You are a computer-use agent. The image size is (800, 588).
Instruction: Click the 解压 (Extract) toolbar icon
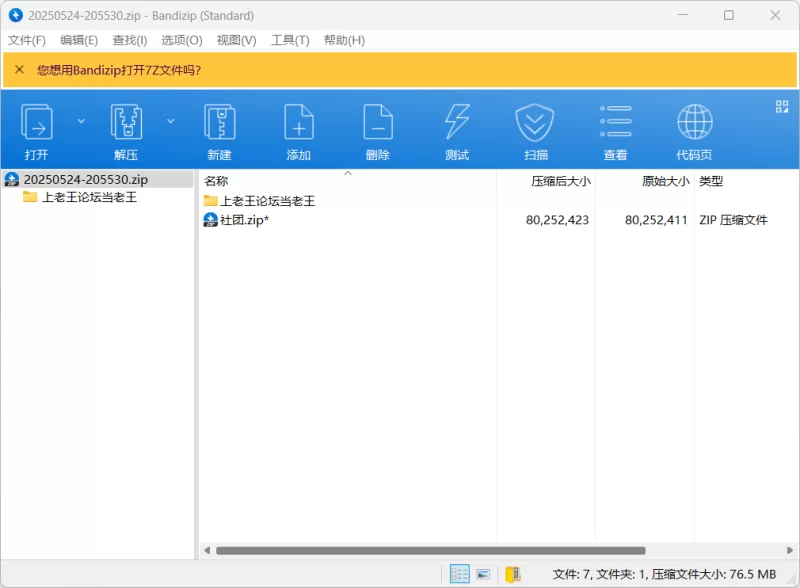[126, 122]
